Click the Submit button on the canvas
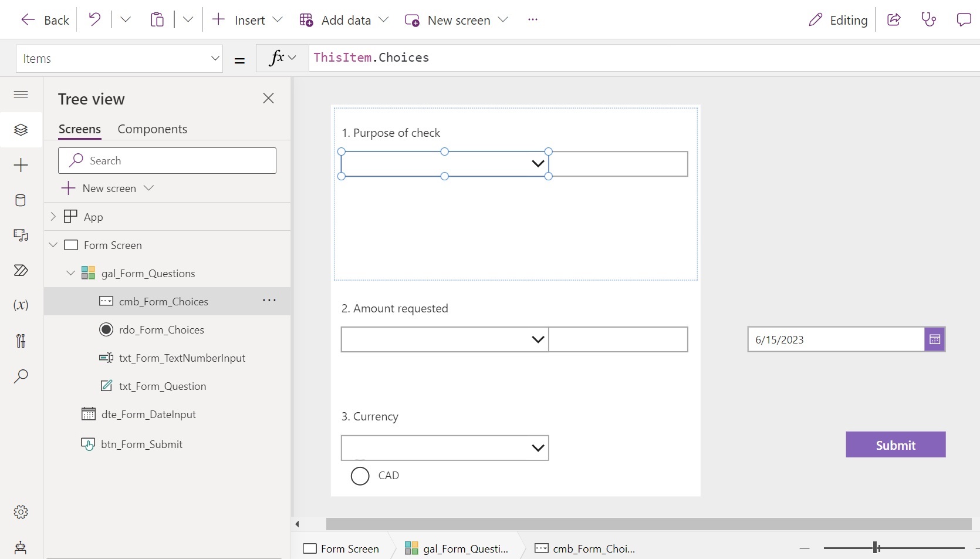Screen dimensions: 980x559 click(x=895, y=444)
